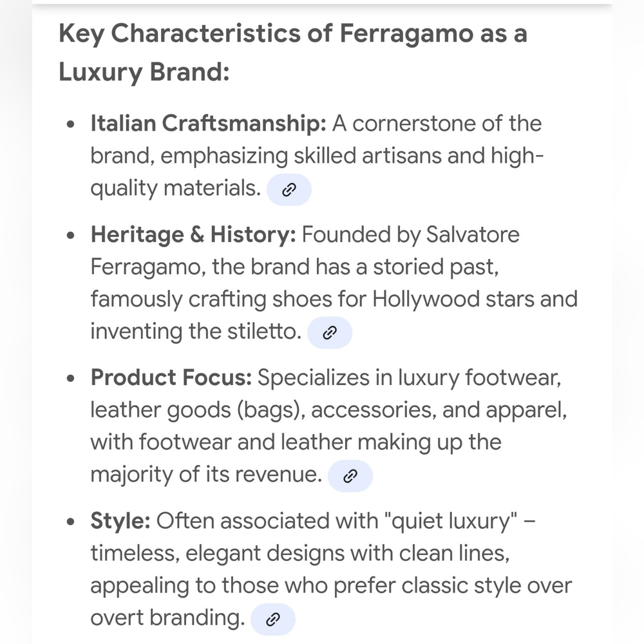
Task: Open source link after 'majority of its revenue.'
Action: pos(350,476)
